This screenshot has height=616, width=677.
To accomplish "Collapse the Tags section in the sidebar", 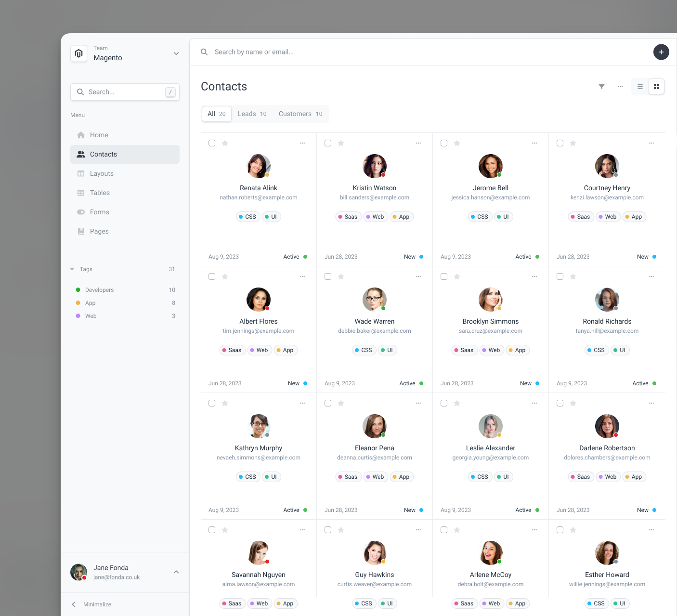I will [72, 269].
